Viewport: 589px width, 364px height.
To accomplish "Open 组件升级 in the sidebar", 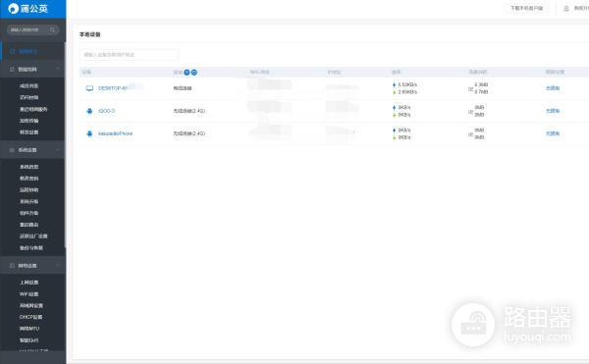I will point(28,213).
